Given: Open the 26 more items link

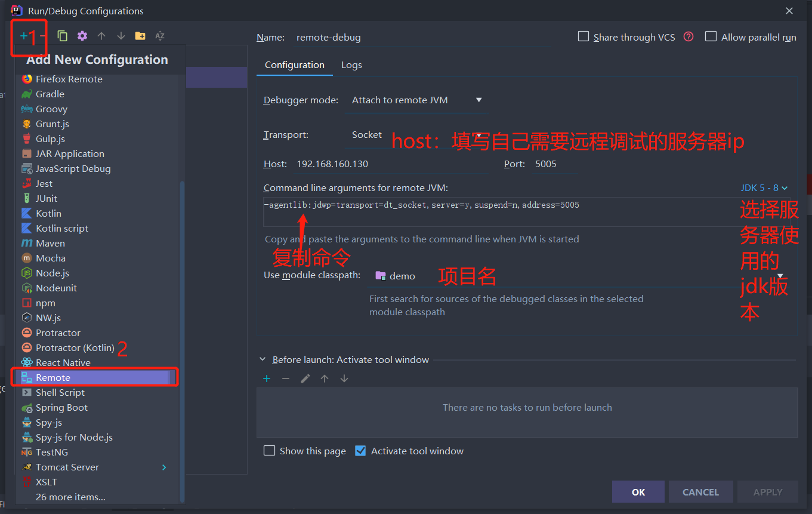Looking at the screenshot, I should 72,497.
